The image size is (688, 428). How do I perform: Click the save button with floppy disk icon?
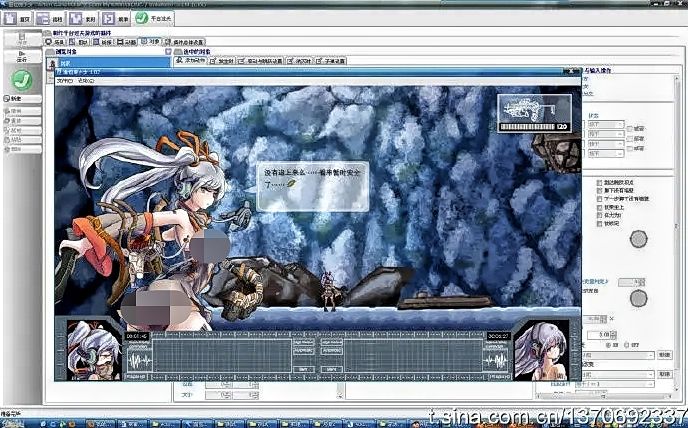tap(22, 40)
